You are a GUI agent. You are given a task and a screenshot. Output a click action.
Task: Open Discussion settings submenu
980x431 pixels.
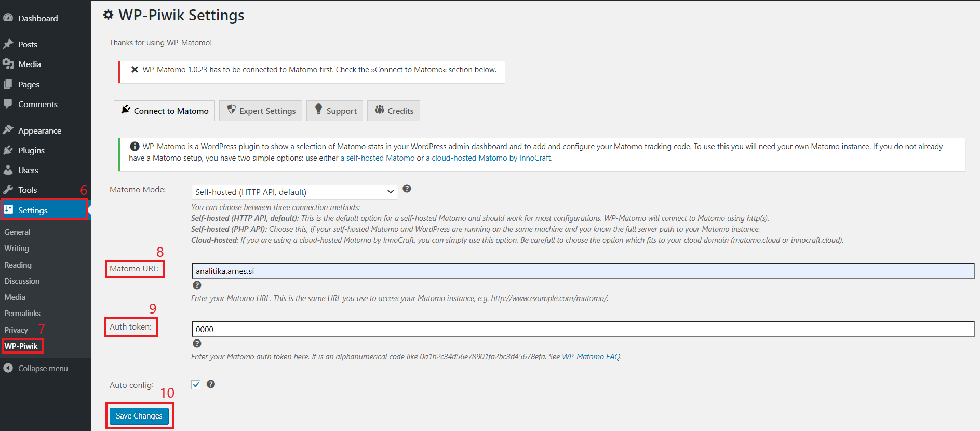(22, 281)
